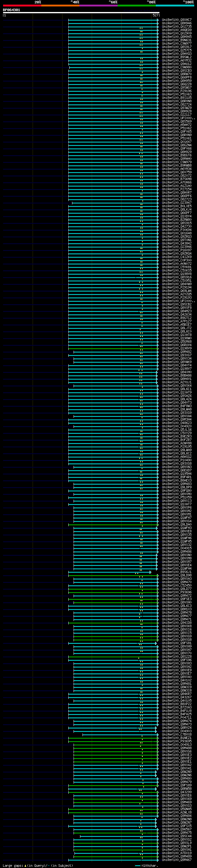Select hit label UniRef100_Q1XDY4
This screenshot has width=197, height=868.
(177, 216)
